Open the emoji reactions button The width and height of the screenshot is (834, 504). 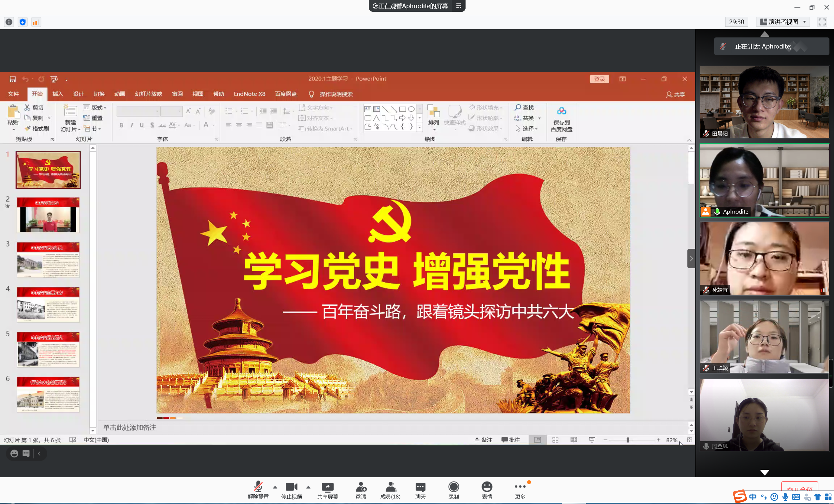click(x=487, y=490)
